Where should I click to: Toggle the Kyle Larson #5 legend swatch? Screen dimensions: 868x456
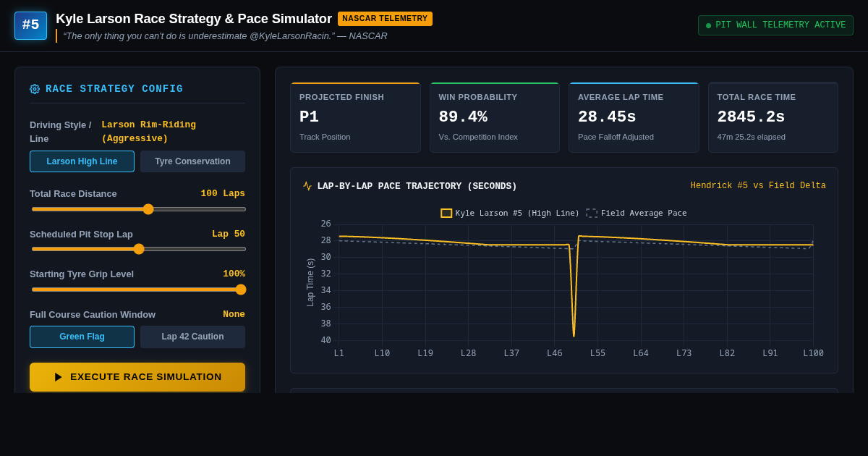(446, 214)
